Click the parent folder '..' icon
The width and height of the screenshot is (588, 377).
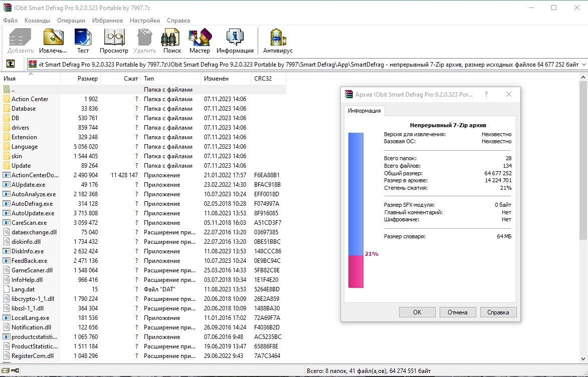point(7,90)
